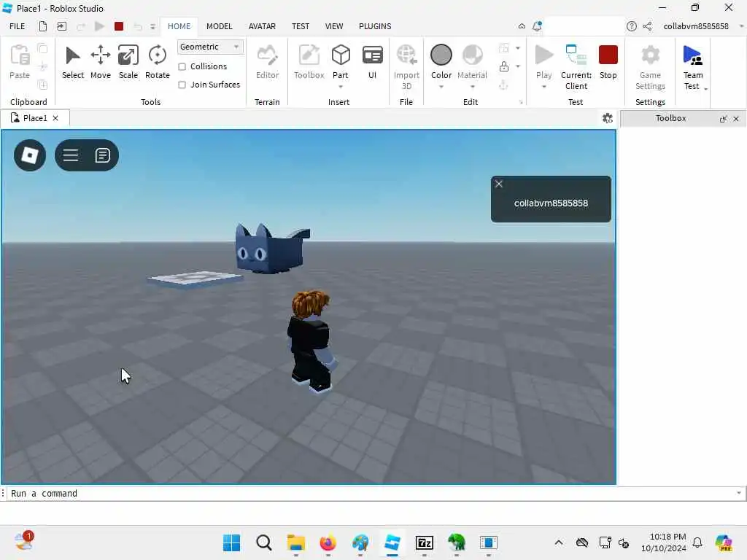
Task: Activate the Move tool
Action: [101, 62]
